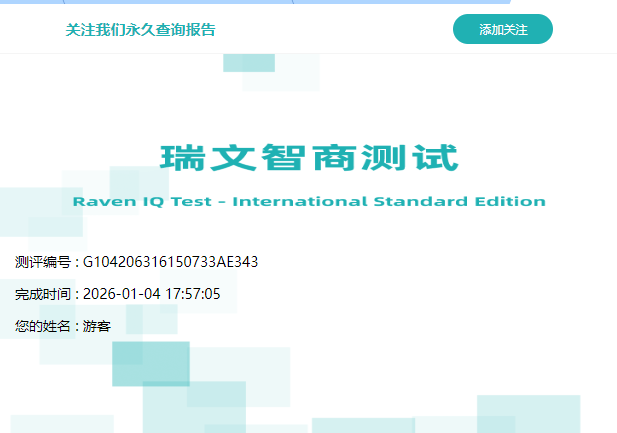Click the 您的姓名 label
This screenshot has width=617, height=433.
[x=43, y=326]
